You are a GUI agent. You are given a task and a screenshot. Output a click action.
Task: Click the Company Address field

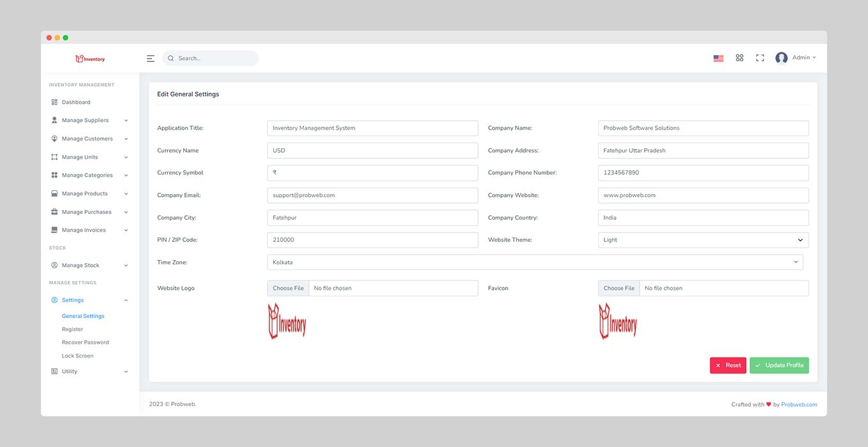pyautogui.click(x=703, y=151)
